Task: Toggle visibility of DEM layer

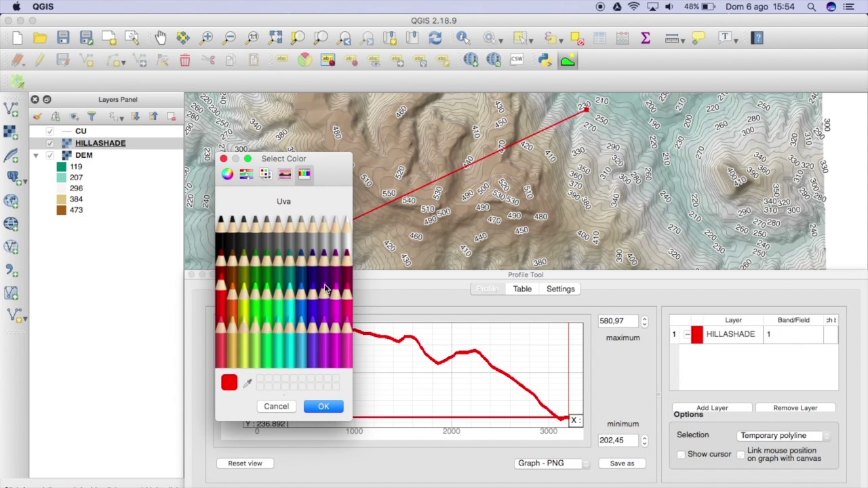Action: pos(50,155)
